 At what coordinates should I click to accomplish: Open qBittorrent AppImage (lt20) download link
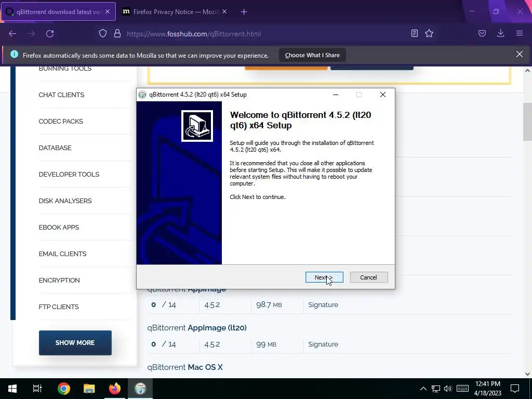pos(197,328)
